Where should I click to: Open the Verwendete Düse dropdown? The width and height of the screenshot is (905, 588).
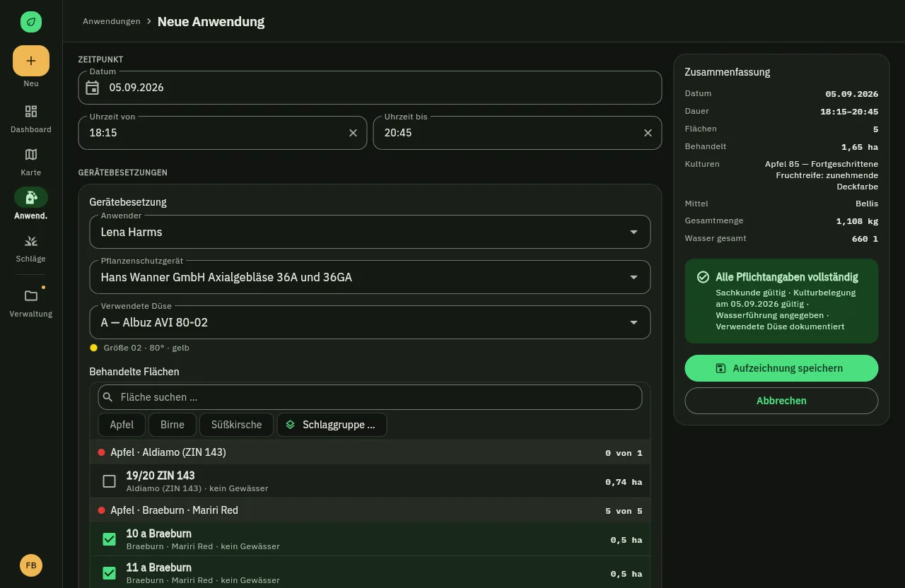tap(370, 322)
